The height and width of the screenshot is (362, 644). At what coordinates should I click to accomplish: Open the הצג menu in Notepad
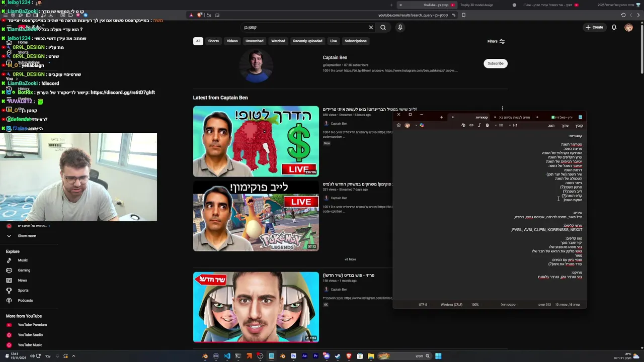551,126
